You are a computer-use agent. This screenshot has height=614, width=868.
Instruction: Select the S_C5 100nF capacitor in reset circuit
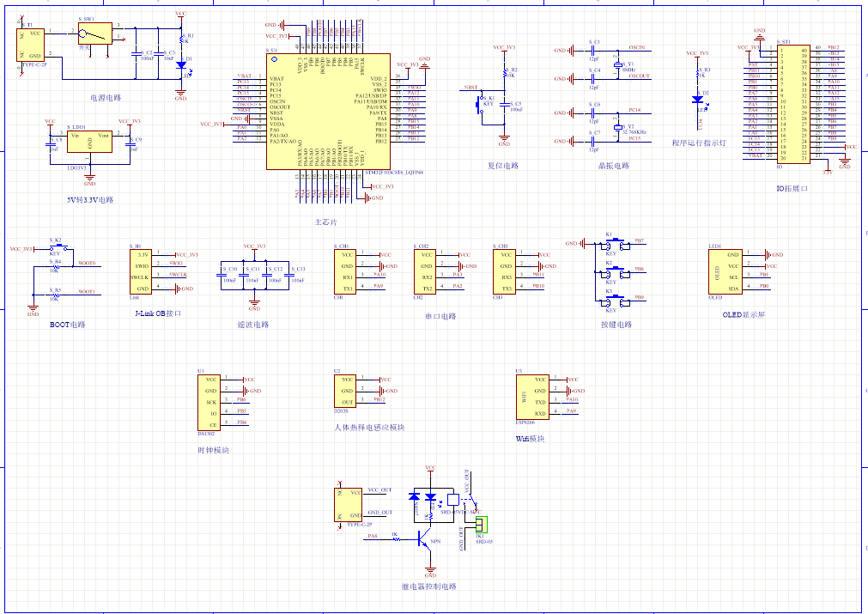[x=504, y=104]
